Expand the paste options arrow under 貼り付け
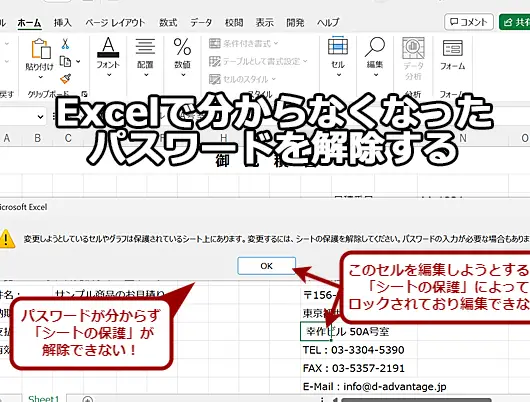 click(x=41, y=77)
